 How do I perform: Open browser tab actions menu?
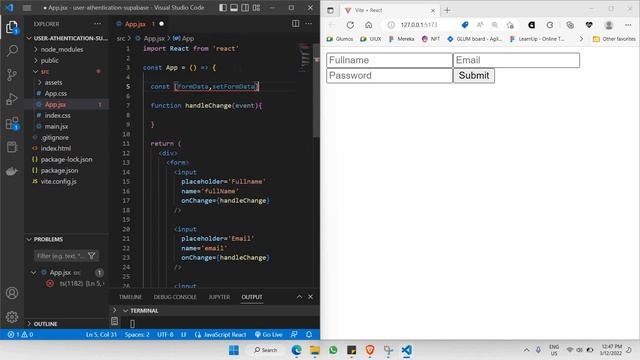tap(330, 10)
